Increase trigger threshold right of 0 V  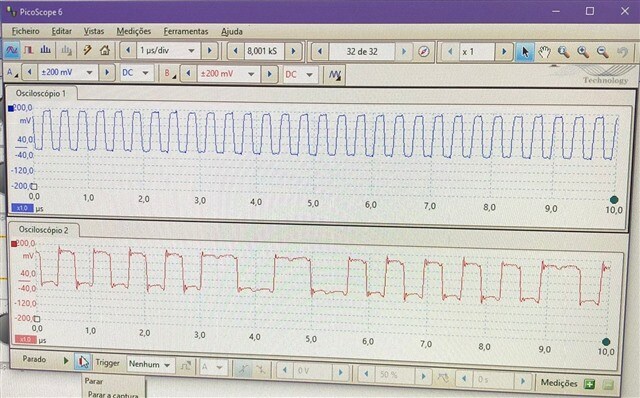pyautogui.click(x=340, y=372)
